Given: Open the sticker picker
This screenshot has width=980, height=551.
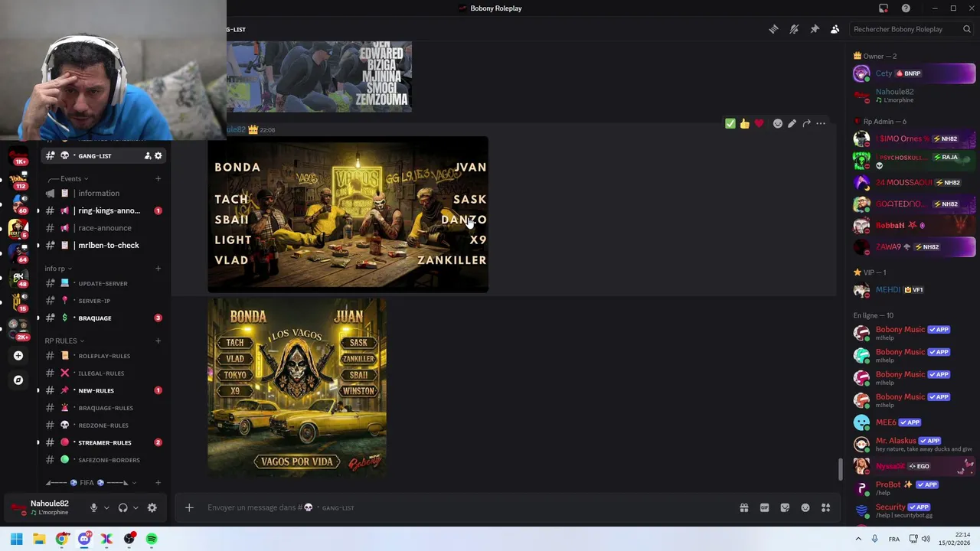Looking at the screenshot, I should tap(785, 507).
